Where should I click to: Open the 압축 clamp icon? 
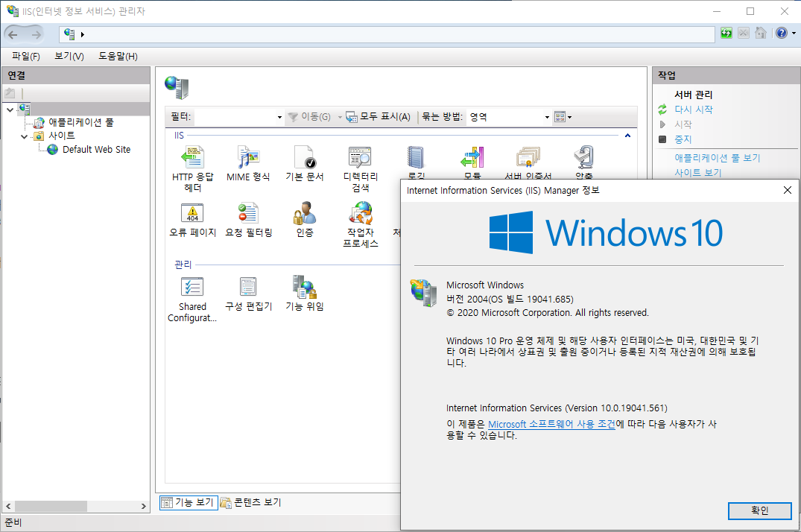click(584, 157)
